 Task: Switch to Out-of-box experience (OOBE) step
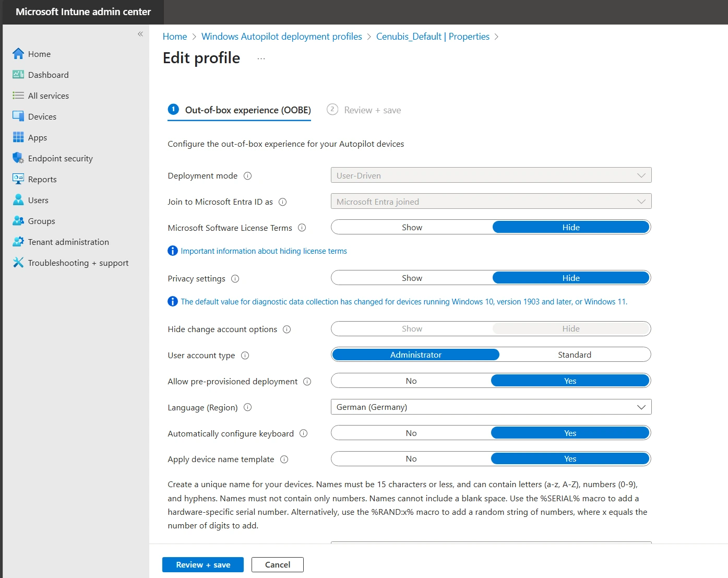(x=239, y=110)
